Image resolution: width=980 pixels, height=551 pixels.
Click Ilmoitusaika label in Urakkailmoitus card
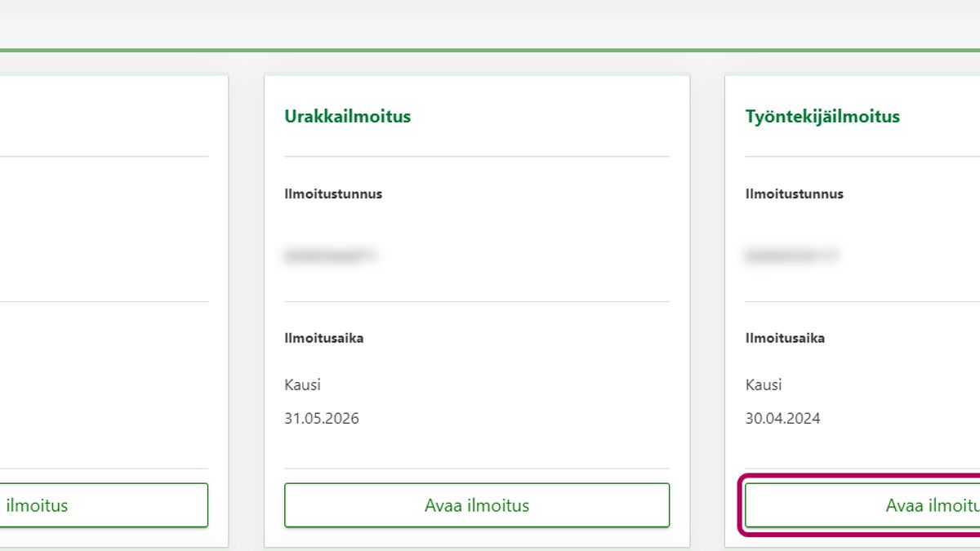pos(323,338)
